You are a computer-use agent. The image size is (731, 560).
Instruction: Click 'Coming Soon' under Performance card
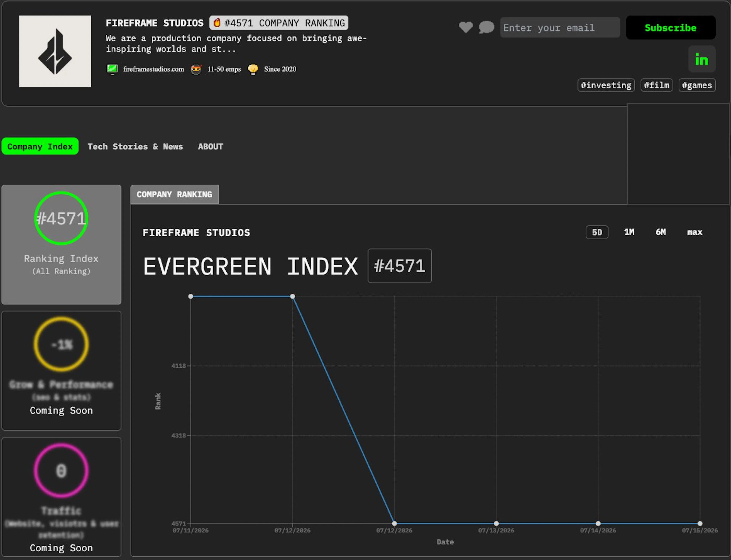tap(61, 410)
